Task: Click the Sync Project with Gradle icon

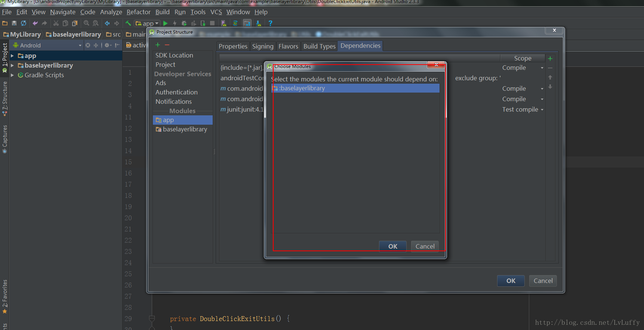Action: pyautogui.click(x=235, y=23)
